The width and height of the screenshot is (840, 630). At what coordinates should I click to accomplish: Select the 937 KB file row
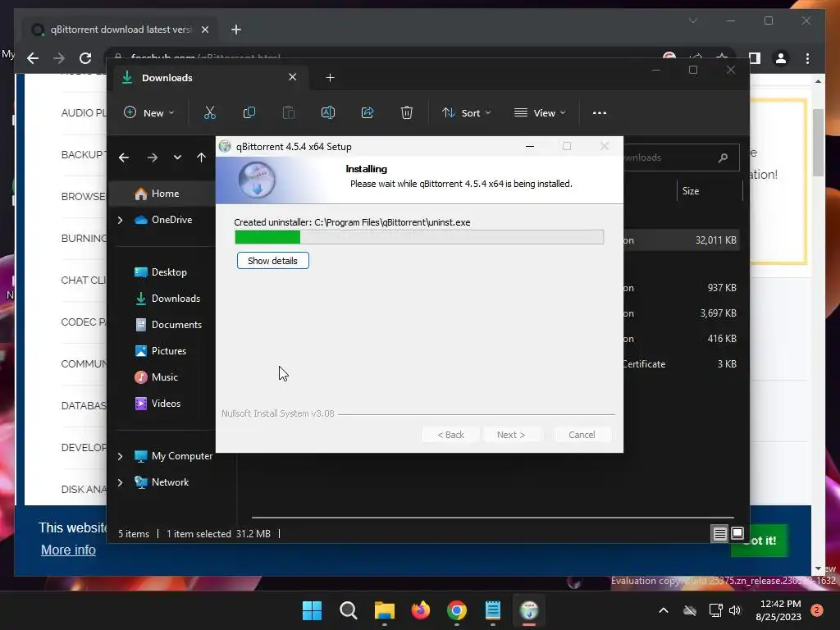point(681,288)
